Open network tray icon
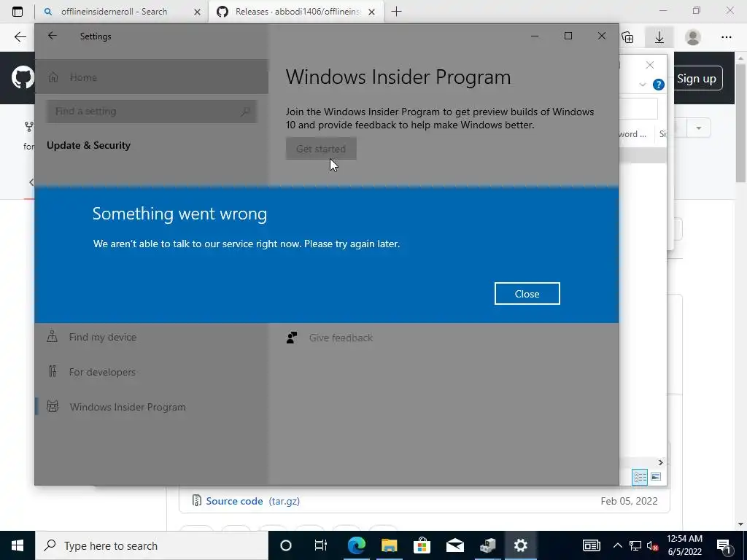Screen dimensions: 747x560 [635, 545]
